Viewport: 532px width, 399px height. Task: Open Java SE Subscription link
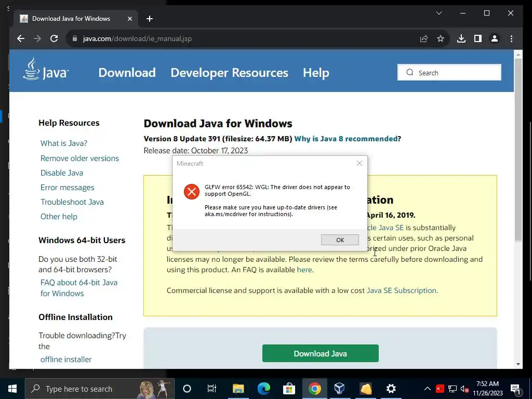(402, 290)
